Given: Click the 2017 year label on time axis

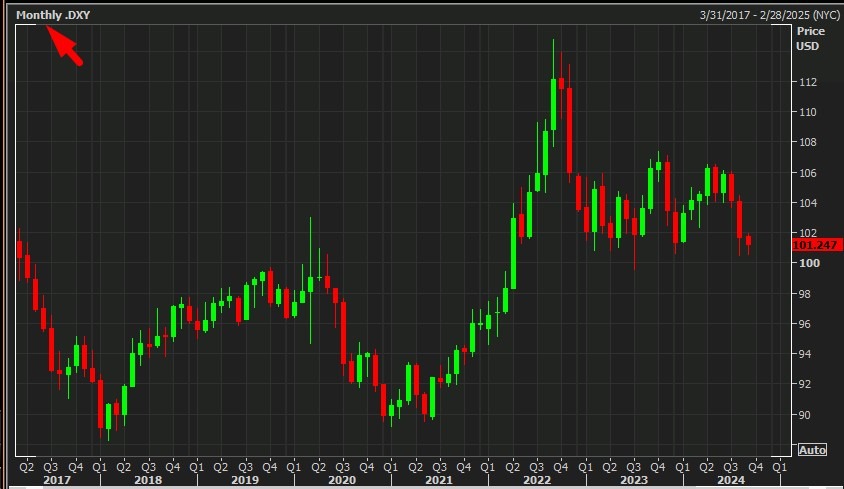Looking at the screenshot, I should [x=57, y=480].
